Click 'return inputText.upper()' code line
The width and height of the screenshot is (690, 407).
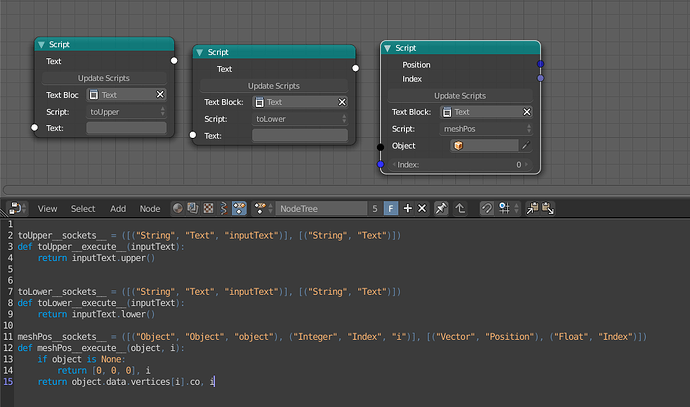pyautogui.click(x=96, y=258)
